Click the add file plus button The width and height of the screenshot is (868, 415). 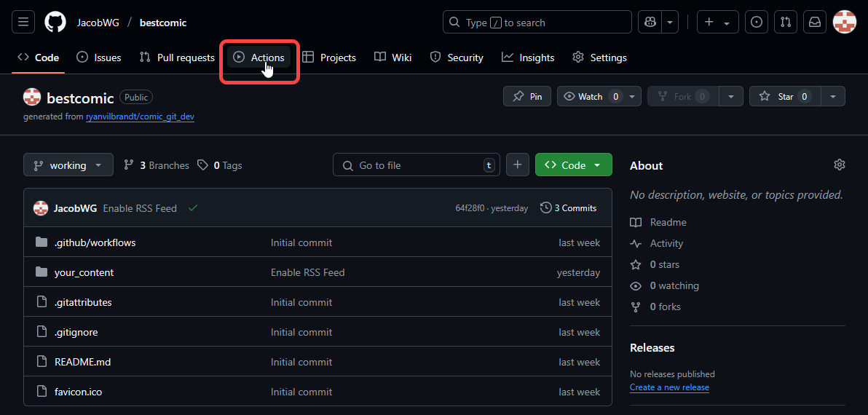pyautogui.click(x=517, y=165)
